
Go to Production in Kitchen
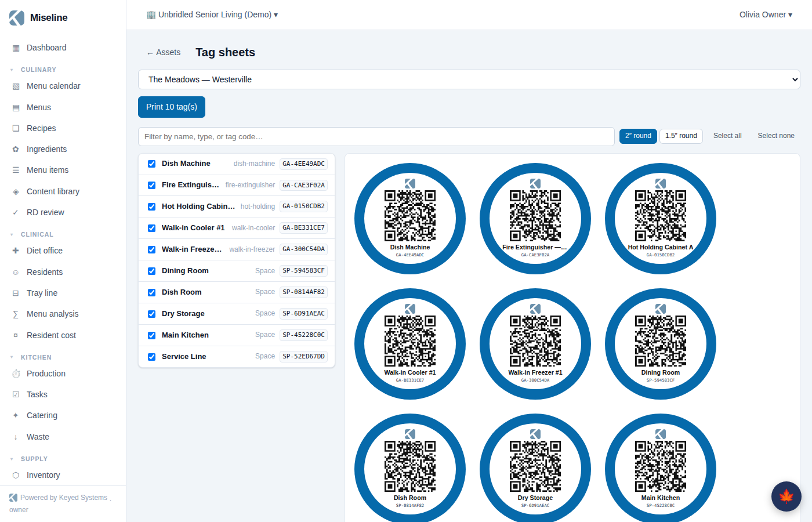46,374
